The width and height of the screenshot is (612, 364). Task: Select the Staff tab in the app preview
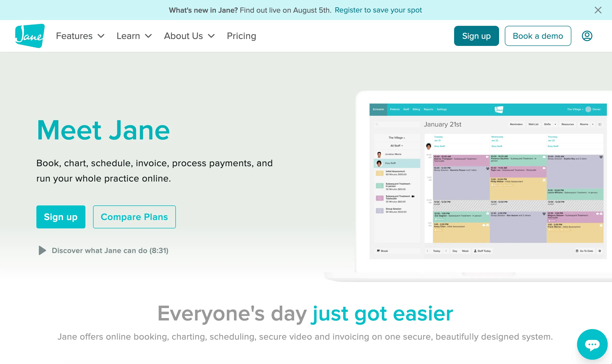[406, 109]
